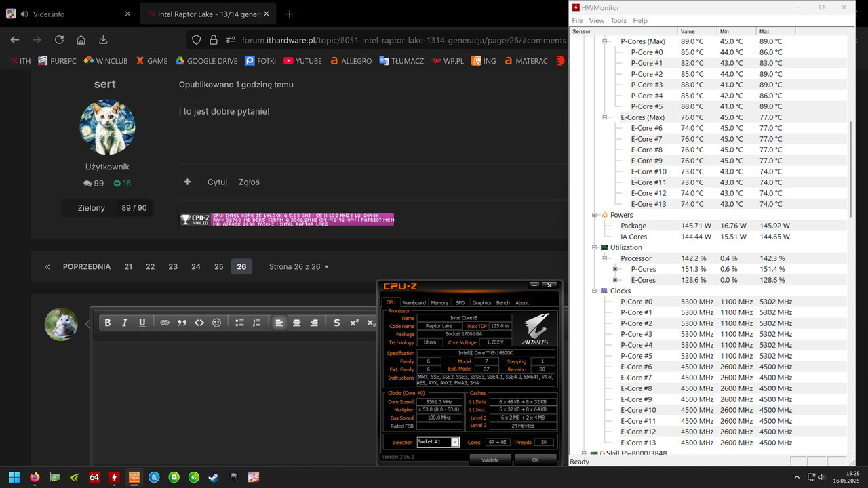Open Firefox downloads arrow icon

(x=103, y=40)
